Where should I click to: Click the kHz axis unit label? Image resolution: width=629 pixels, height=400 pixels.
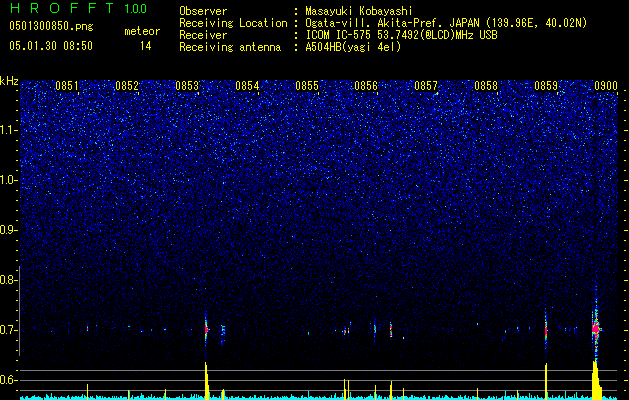pos(9,81)
